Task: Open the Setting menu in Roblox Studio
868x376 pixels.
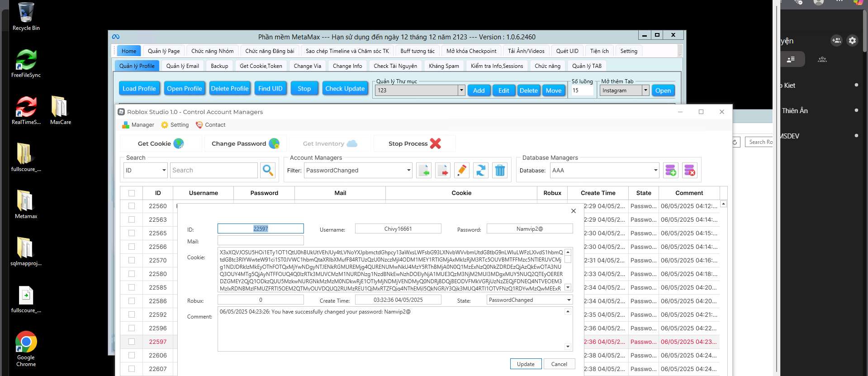Action: 175,125
